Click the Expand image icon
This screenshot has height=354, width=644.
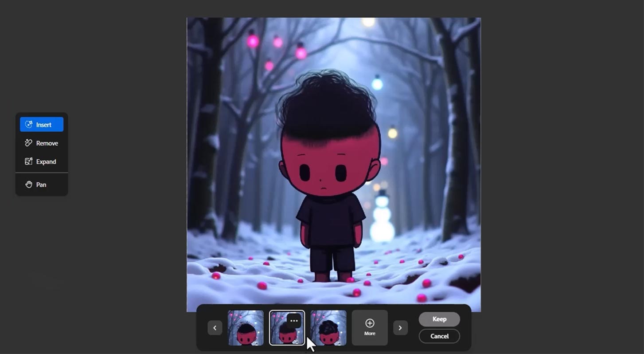(29, 161)
